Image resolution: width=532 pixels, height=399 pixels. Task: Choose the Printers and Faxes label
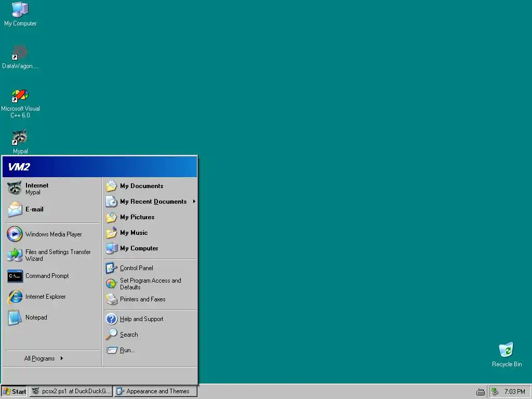(142, 299)
